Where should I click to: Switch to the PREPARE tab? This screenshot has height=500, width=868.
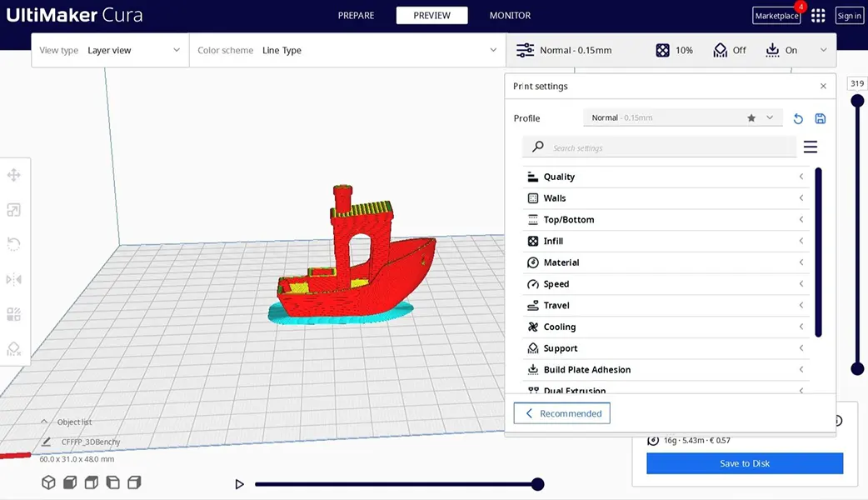pos(356,16)
